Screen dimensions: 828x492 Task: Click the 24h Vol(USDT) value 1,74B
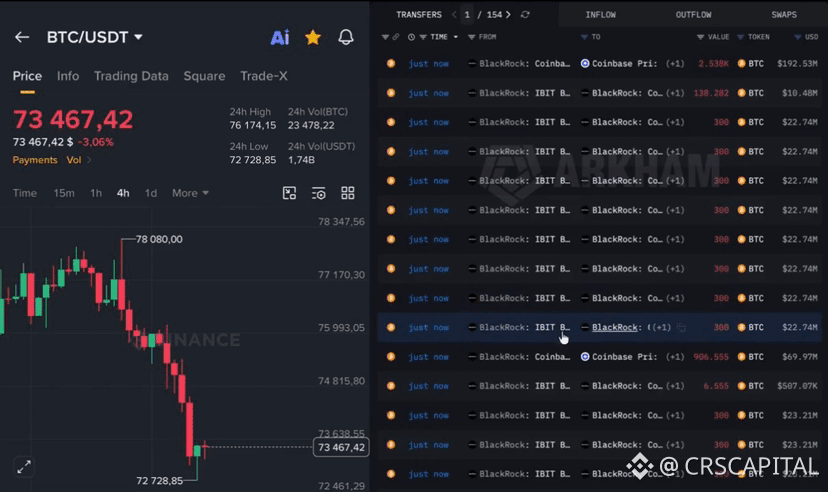tap(302, 160)
